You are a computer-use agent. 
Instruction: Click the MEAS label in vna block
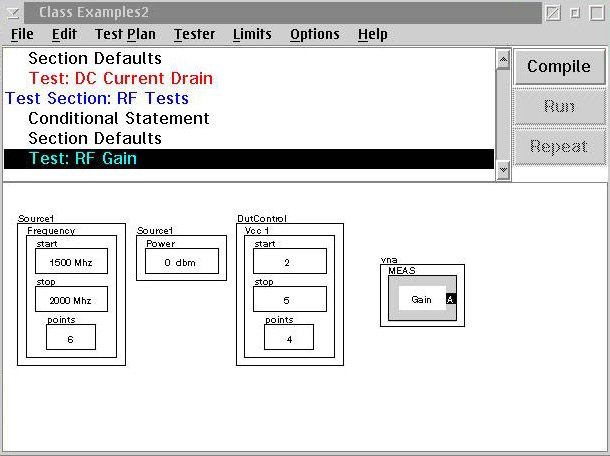pos(402,271)
